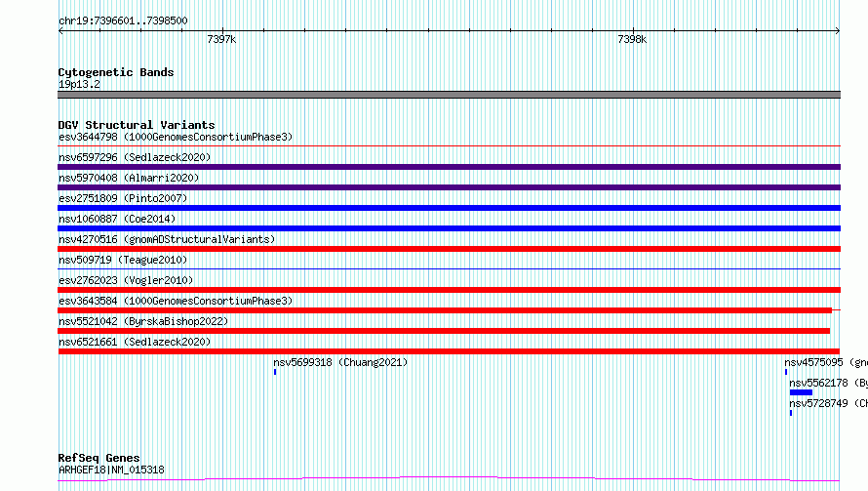Select the Cytogenetic Bands track title
The width and height of the screenshot is (868, 491).
pos(116,72)
